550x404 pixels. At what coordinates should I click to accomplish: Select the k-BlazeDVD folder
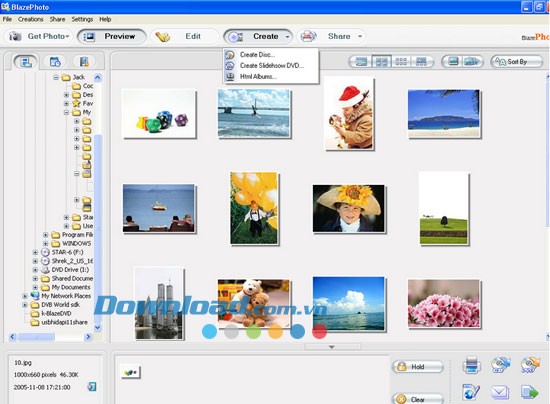tap(51, 314)
